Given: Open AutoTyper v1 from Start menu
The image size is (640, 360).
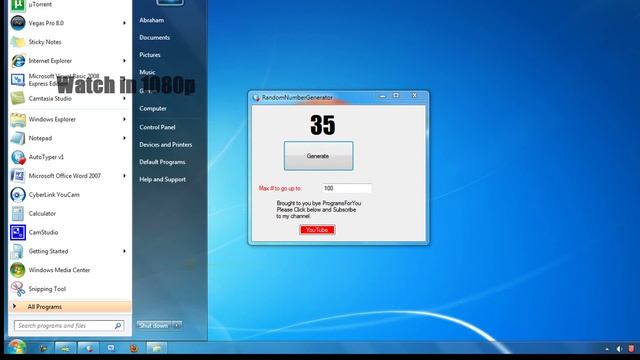Looking at the screenshot, I should pyautogui.click(x=69, y=157).
